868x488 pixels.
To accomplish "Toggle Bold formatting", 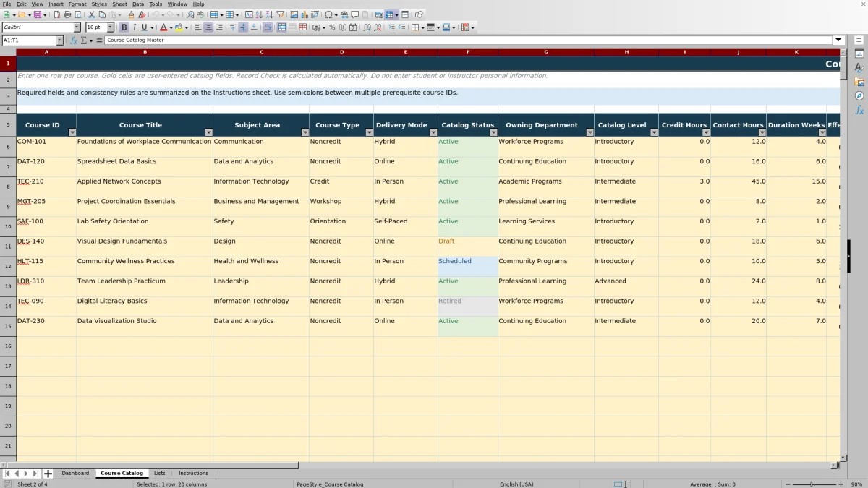I will click(124, 27).
